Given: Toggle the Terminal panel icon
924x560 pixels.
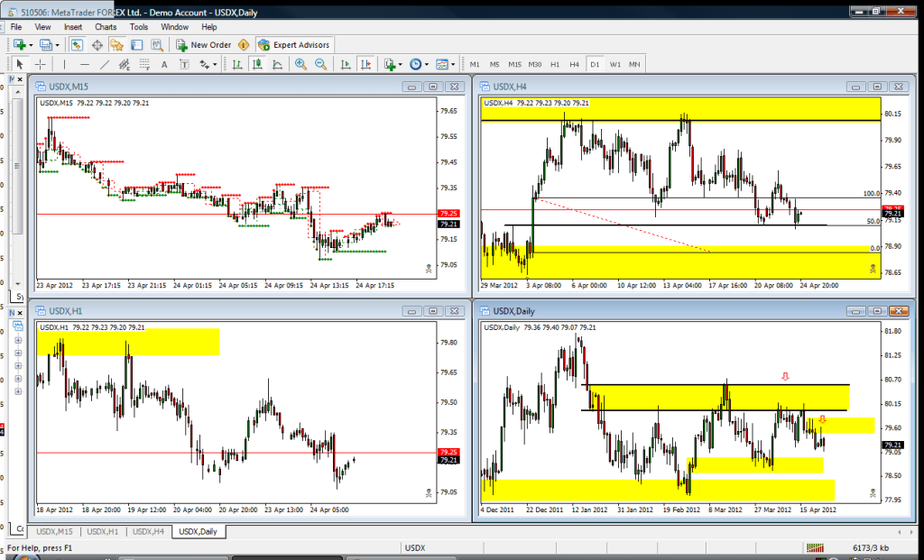Looking at the screenshot, I should click(137, 45).
